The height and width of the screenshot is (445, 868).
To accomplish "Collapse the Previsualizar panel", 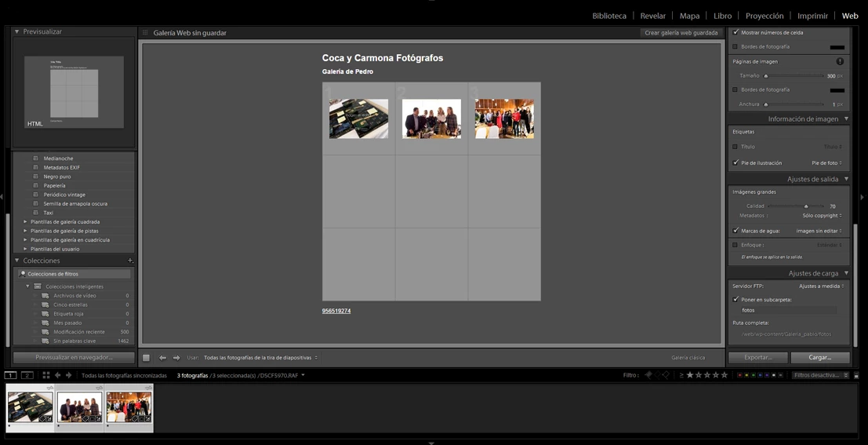I will tap(16, 31).
